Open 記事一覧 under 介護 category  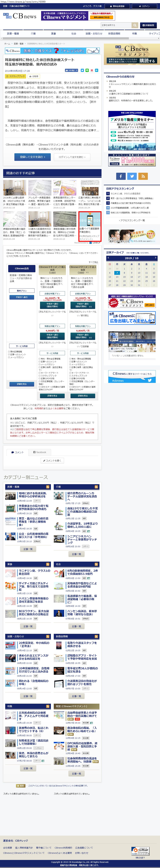tap(77, 554)
